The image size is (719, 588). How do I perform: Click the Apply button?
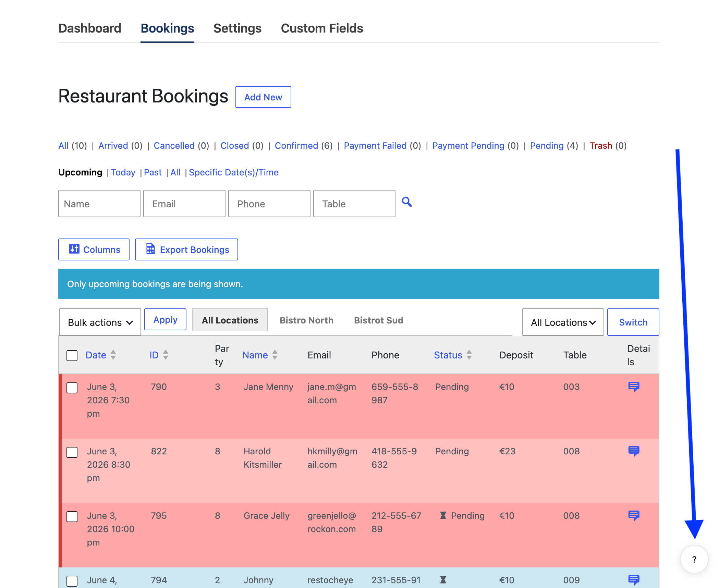point(165,319)
